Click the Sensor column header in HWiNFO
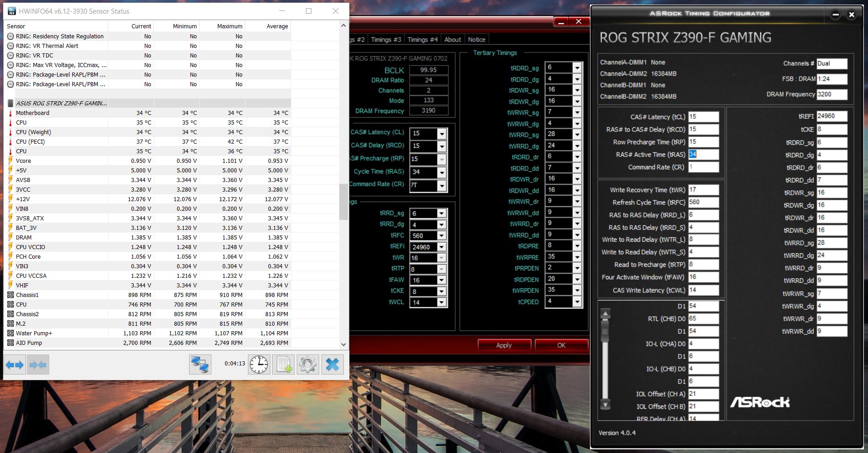The width and height of the screenshot is (868, 453). [x=56, y=26]
